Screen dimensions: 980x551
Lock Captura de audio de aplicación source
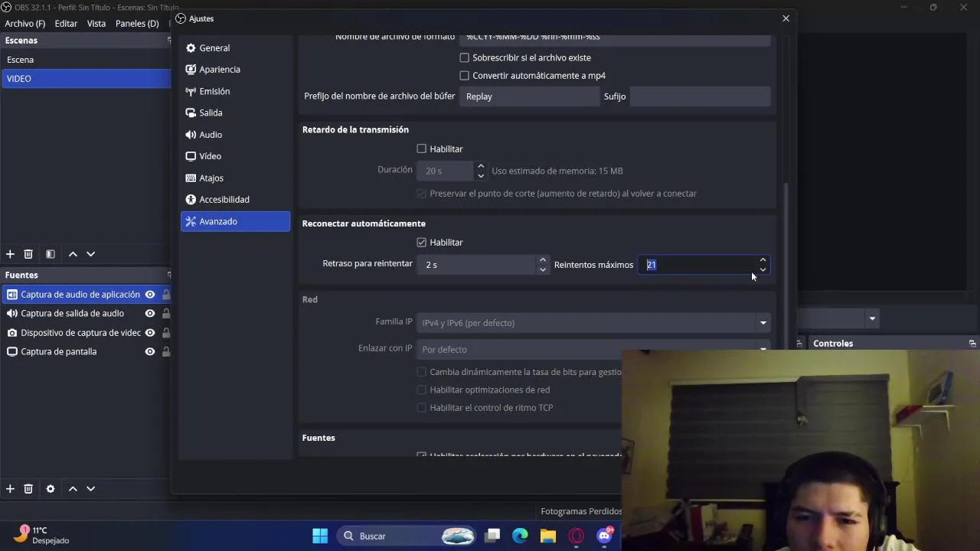coord(166,295)
